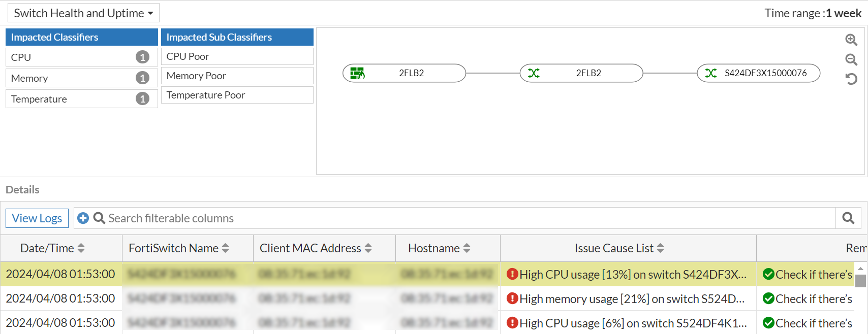Zoom in on the topology map
Screen dimensions: 868x334
point(851,40)
